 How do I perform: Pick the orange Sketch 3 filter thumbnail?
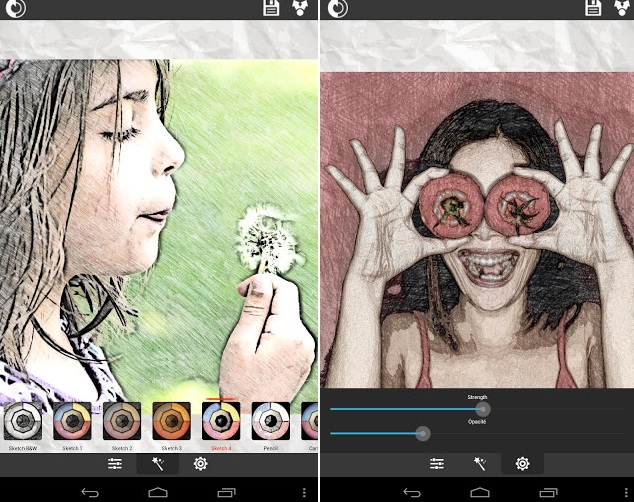[171, 421]
